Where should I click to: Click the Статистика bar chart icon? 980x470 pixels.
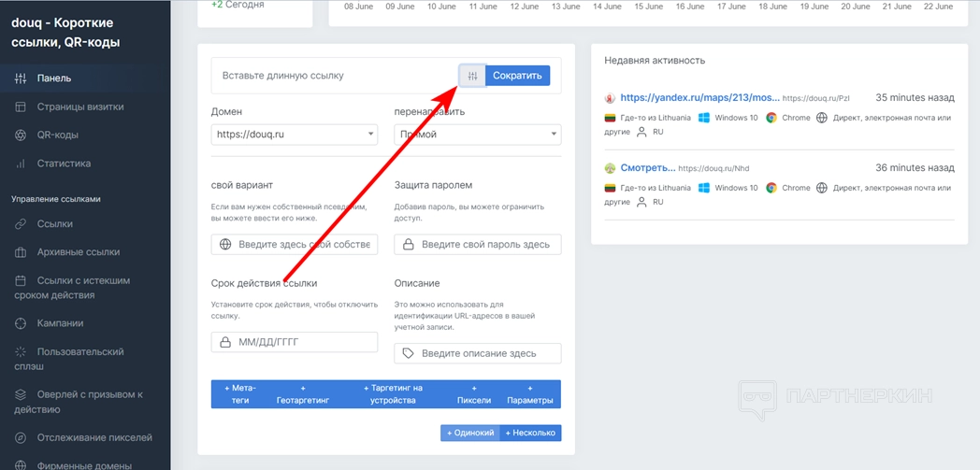tap(21, 164)
